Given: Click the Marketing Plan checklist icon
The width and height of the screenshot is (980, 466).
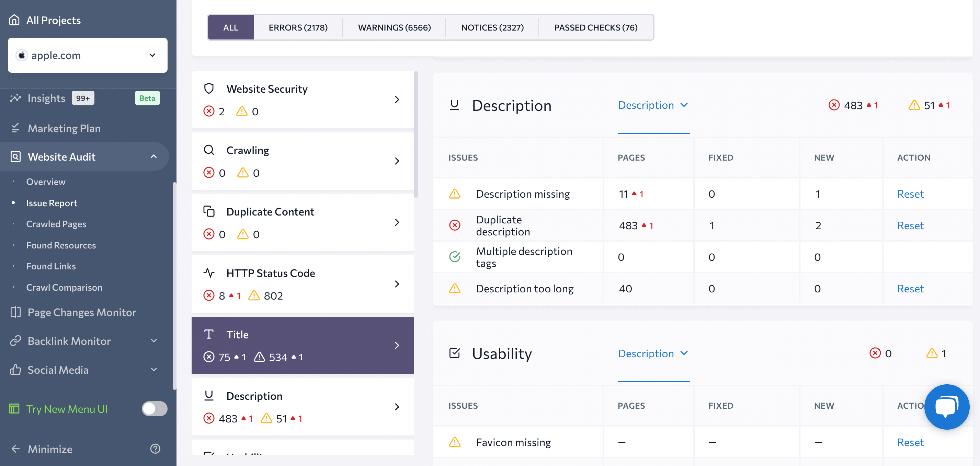Looking at the screenshot, I should click(15, 128).
